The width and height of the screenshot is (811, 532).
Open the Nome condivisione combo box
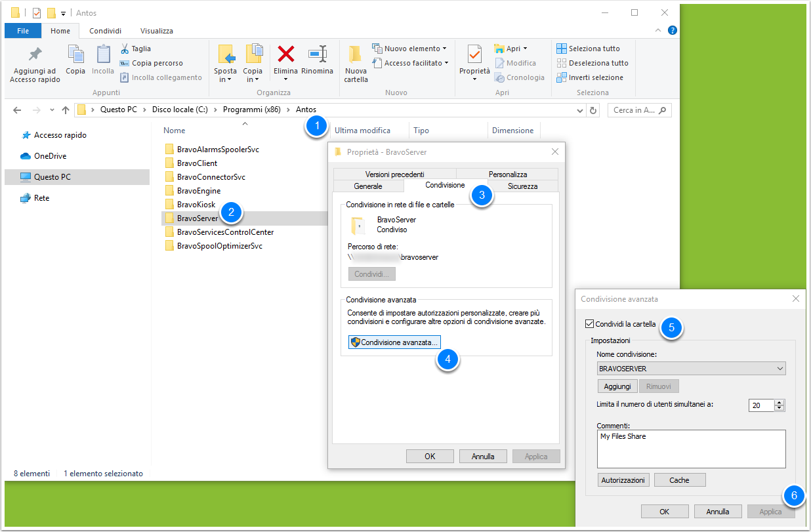click(x=691, y=369)
